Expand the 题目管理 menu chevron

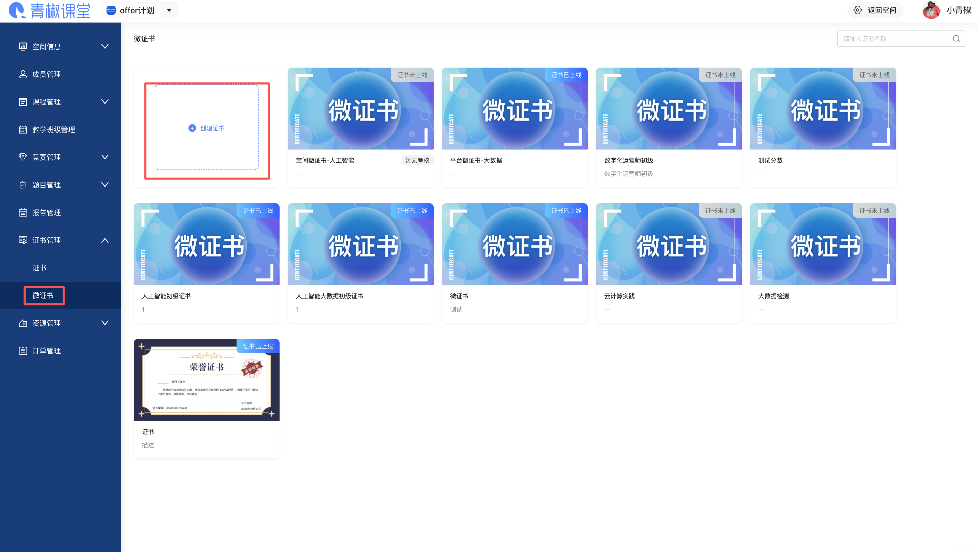105,185
